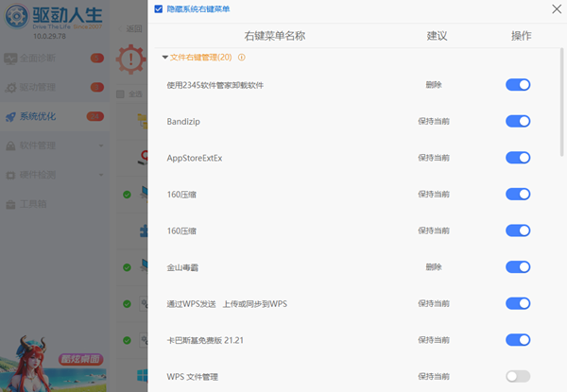Click the 驱动人生 gear logo
Viewport: 567px width, 392px height.
[x=16, y=16]
